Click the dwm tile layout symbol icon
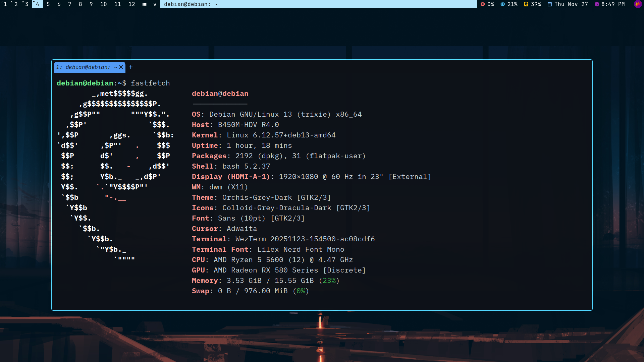 click(144, 4)
